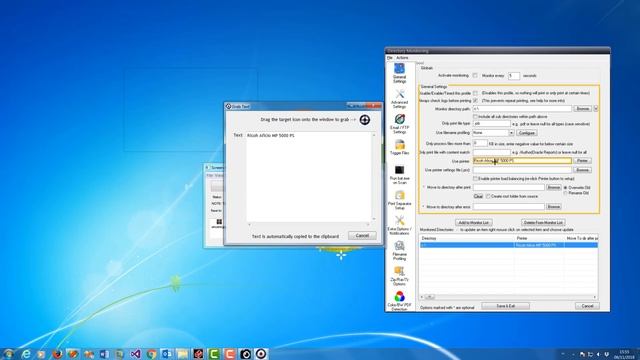Expand the arrow beside monitor path Browse
640x360 pixels.
596,109
